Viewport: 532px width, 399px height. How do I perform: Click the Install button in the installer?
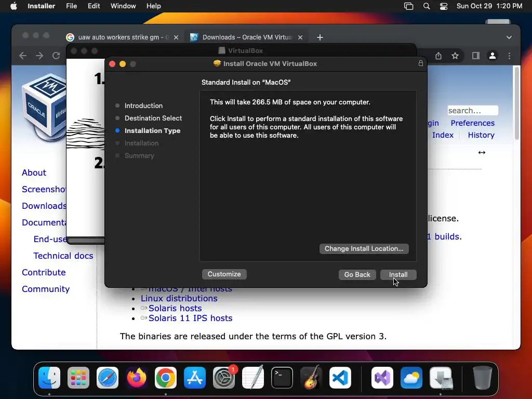click(x=398, y=274)
